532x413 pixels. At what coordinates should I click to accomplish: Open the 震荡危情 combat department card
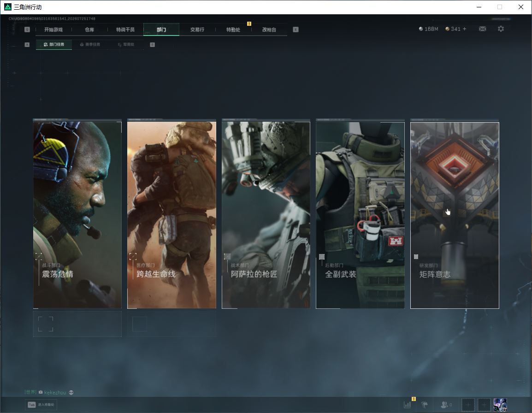click(x=77, y=215)
